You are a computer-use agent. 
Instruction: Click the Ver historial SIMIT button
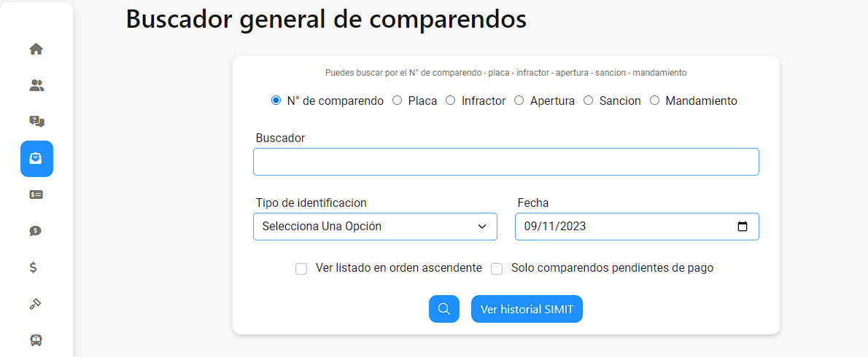527,309
